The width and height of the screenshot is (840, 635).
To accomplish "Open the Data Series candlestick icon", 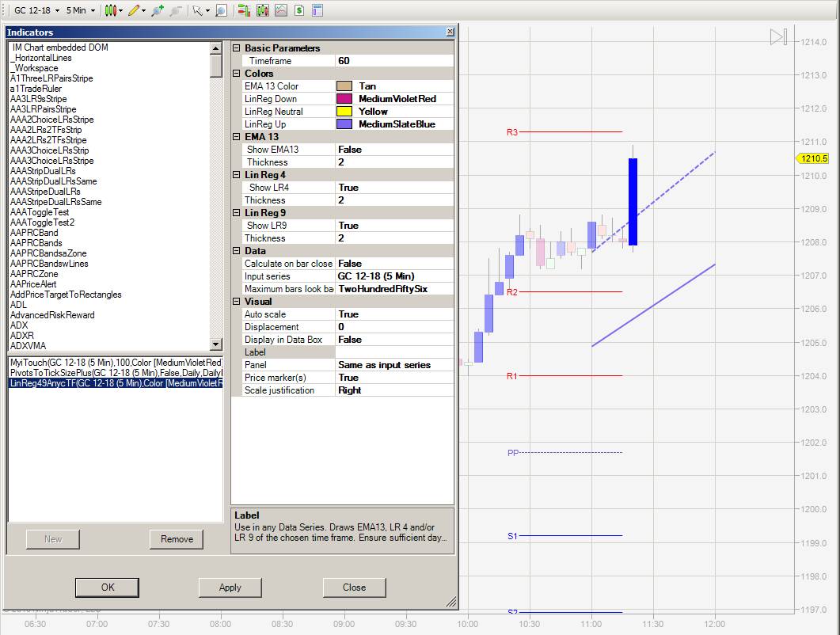I will (263, 10).
